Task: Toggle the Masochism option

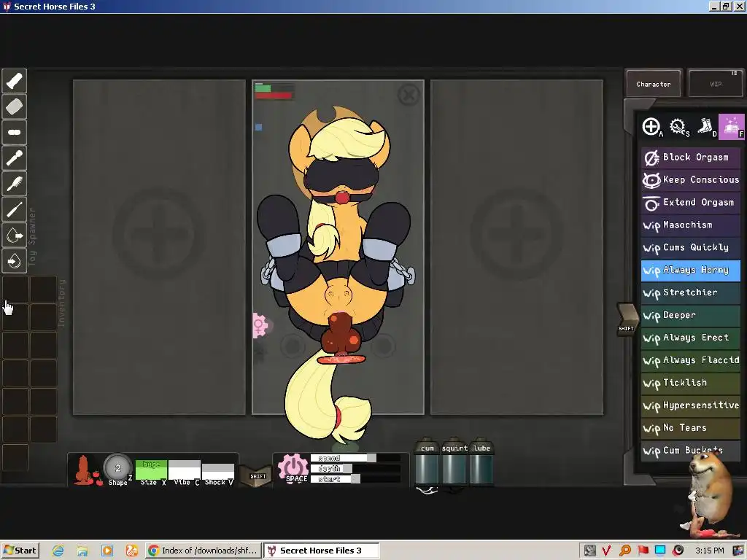Action: click(x=691, y=225)
